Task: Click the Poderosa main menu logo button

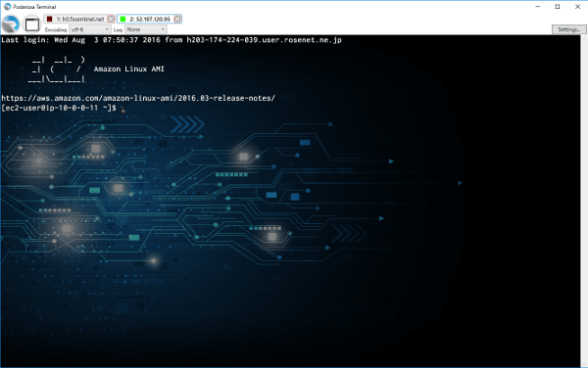Action: point(11,24)
